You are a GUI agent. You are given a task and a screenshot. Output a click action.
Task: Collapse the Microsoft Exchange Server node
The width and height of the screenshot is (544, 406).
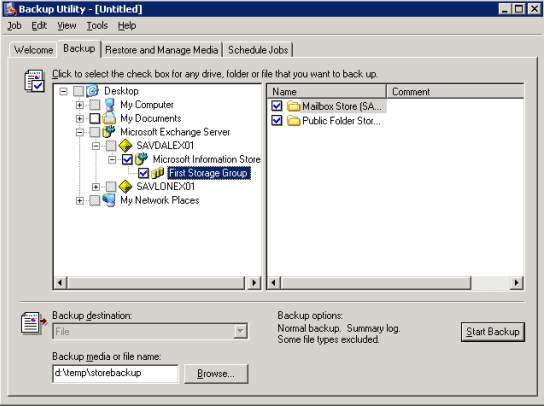tap(79, 132)
